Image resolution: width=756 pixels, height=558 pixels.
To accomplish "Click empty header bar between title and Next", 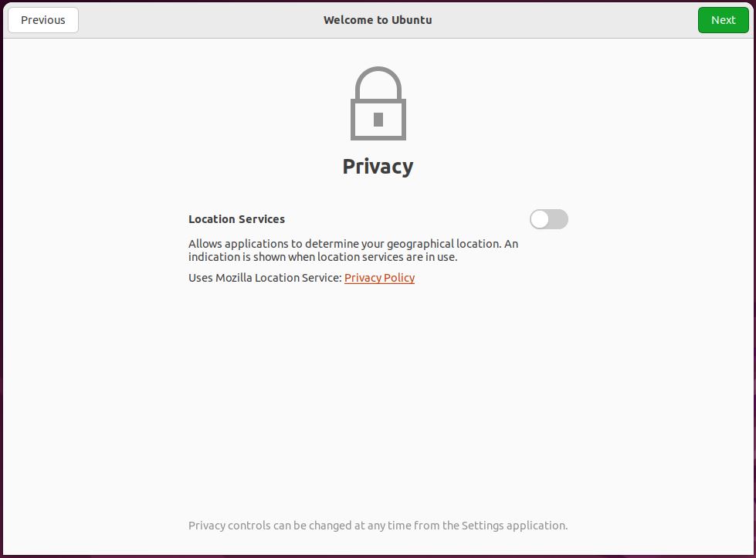I will (x=564, y=20).
